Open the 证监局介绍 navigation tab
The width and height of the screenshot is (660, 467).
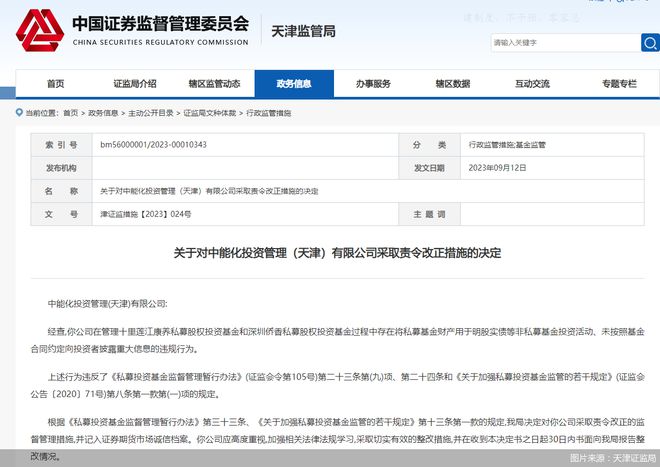[135, 84]
